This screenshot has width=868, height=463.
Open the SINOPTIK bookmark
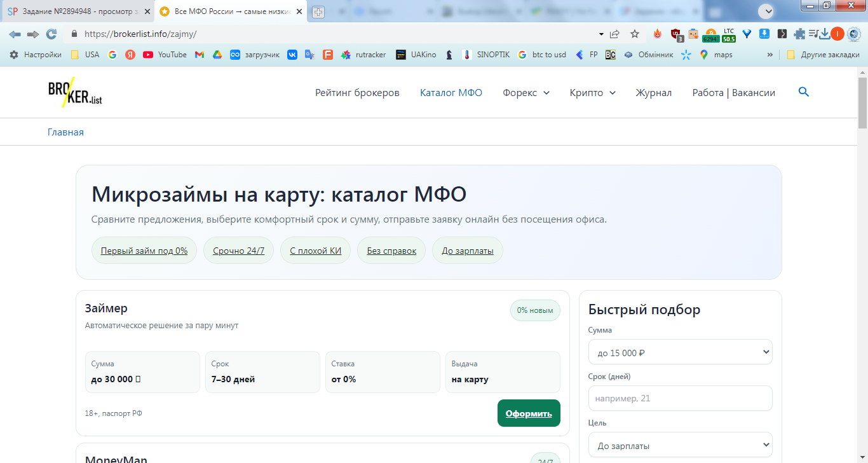click(x=486, y=55)
